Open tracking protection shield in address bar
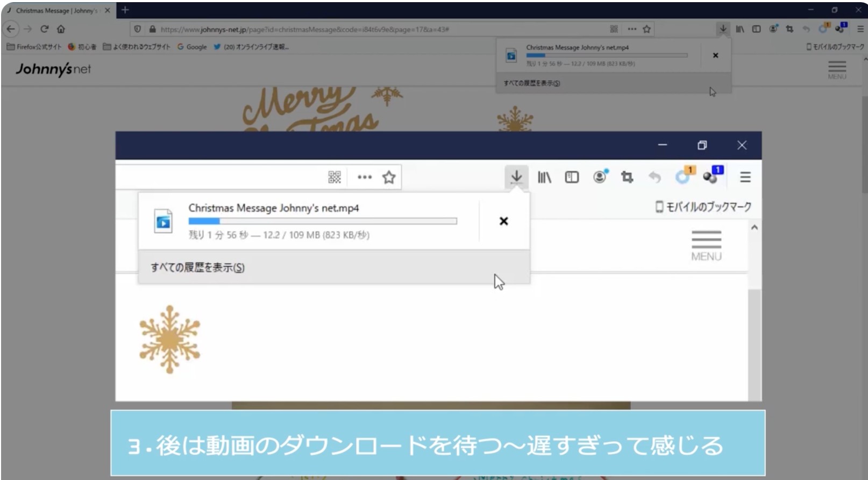 (x=138, y=29)
